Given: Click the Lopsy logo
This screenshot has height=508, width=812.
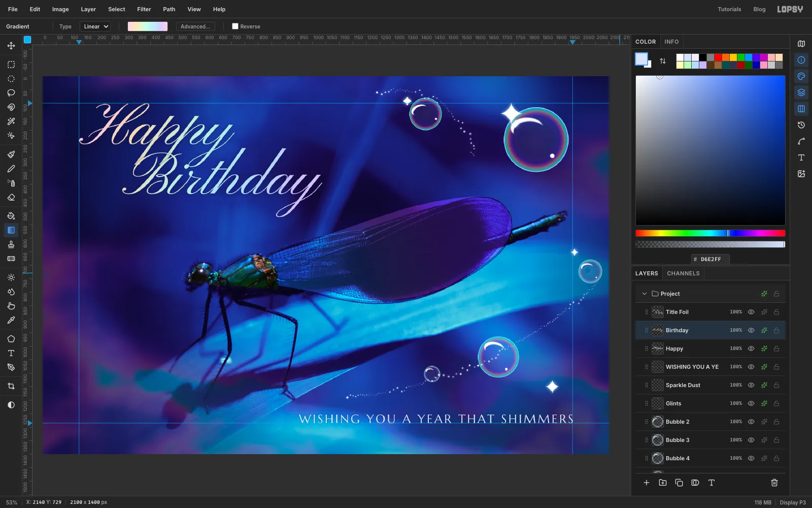Looking at the screenshot, I should 790,9.
